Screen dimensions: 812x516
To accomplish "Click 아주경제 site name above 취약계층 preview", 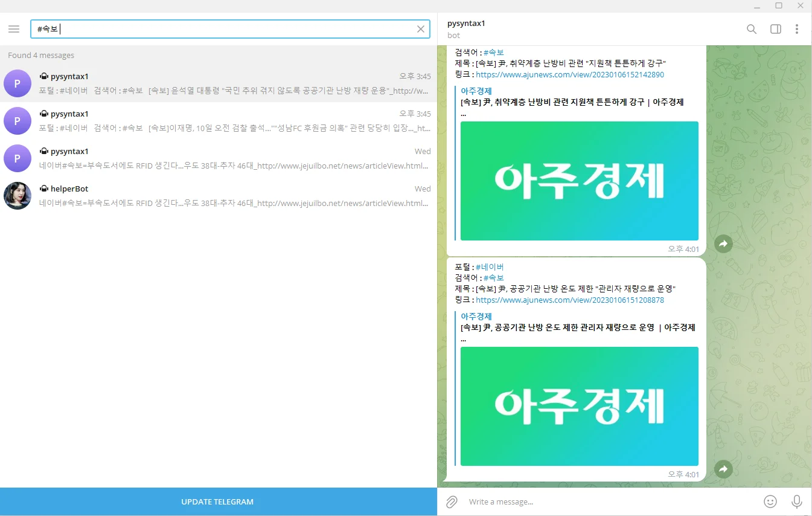I will 476,91.
